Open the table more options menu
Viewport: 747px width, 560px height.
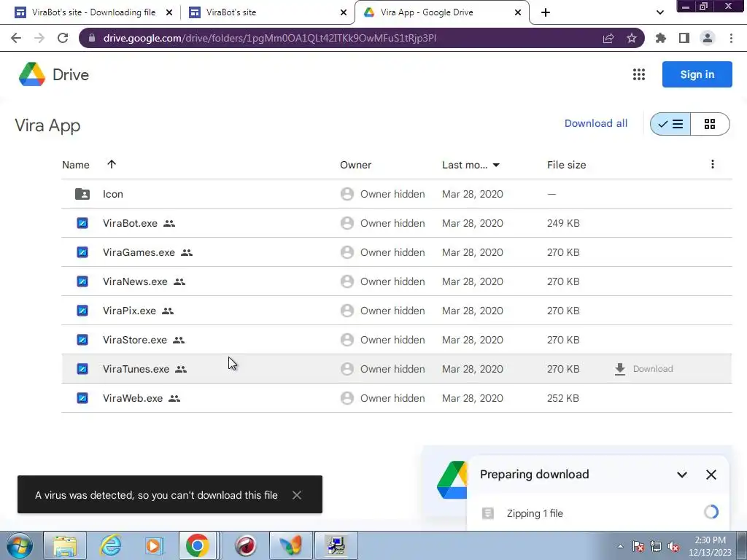click(712, 164)
